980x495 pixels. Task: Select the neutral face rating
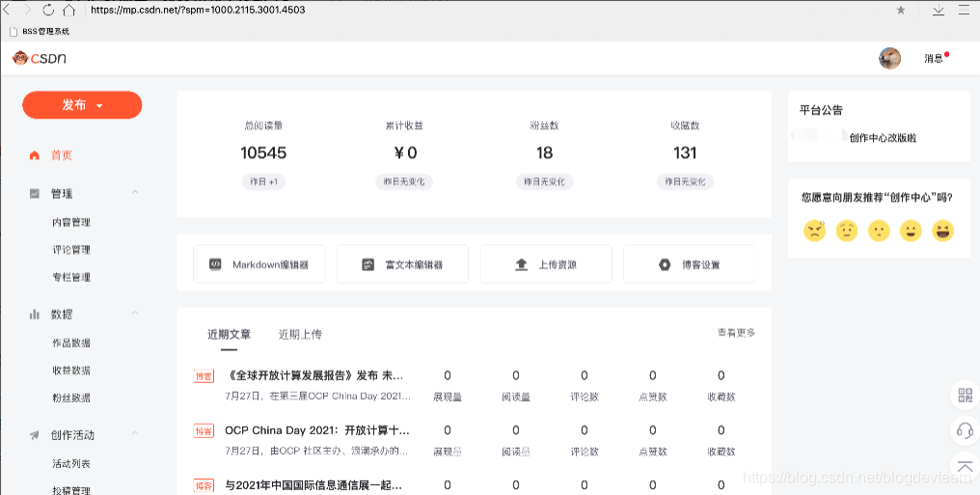point(879,231)
